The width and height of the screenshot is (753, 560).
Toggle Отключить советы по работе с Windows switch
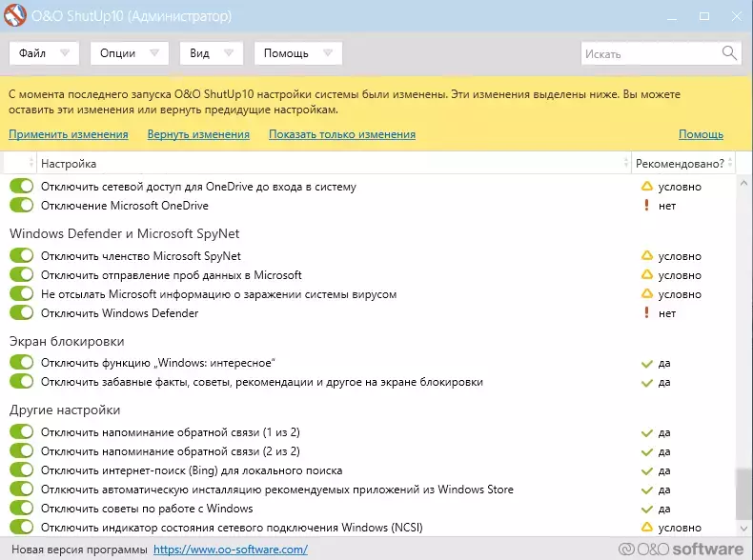tap(22, 509)
